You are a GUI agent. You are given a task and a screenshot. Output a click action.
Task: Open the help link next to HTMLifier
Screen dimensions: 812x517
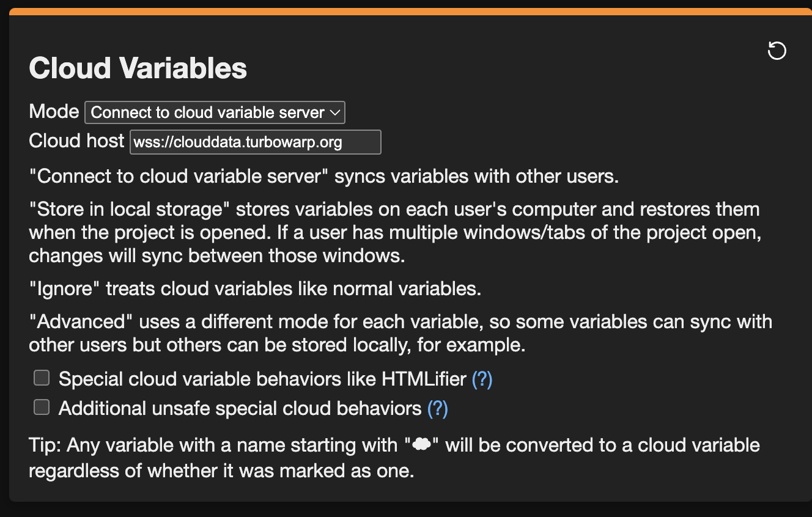coord(482,380)
